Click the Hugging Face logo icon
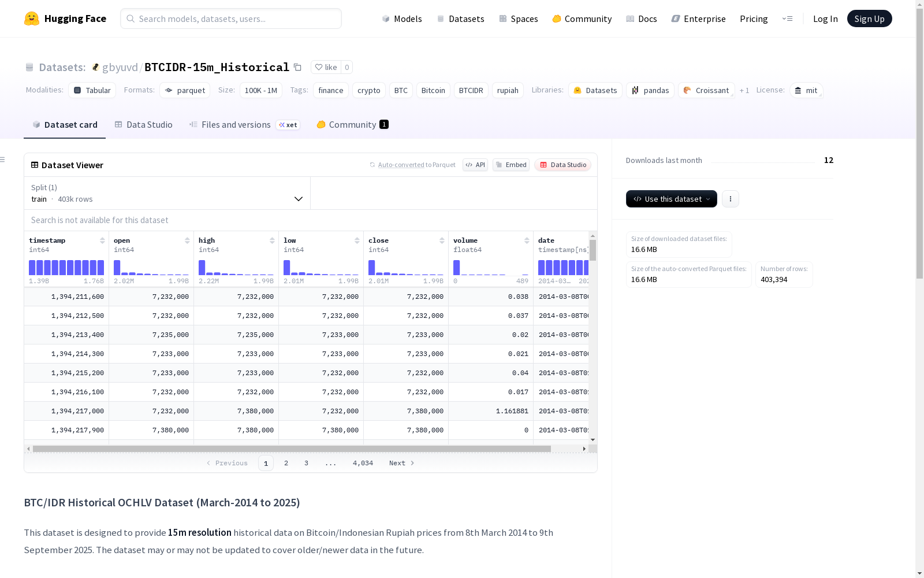 [x=32, y=18]
